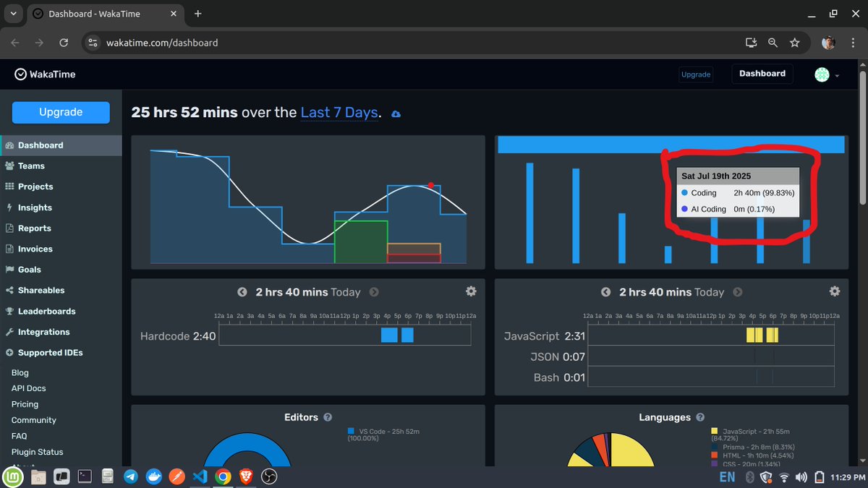Click the browser zoom magnifier icon

tap(773, 43)
